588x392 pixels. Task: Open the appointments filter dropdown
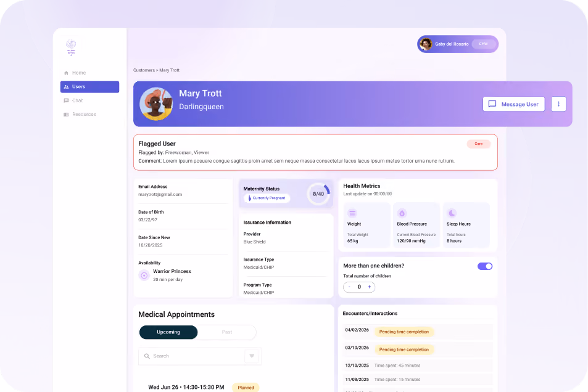pyautogui.click(x=252, y=356)
